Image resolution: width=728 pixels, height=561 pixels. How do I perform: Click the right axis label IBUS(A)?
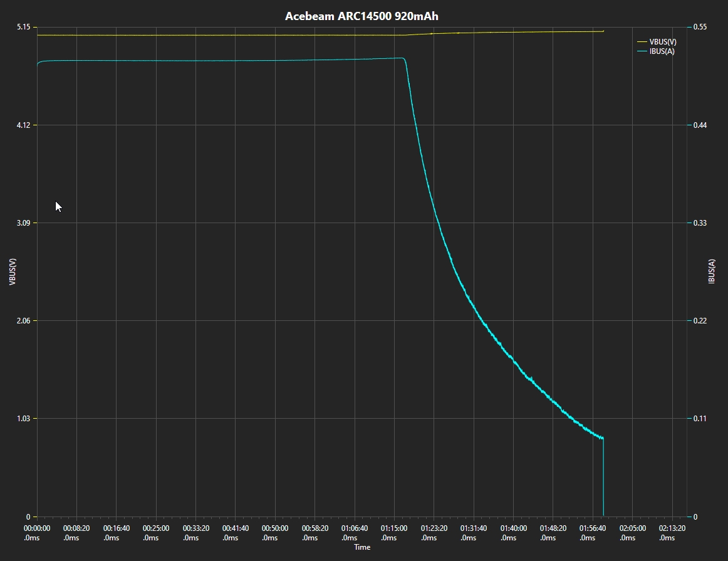click(x=712, y=271)
